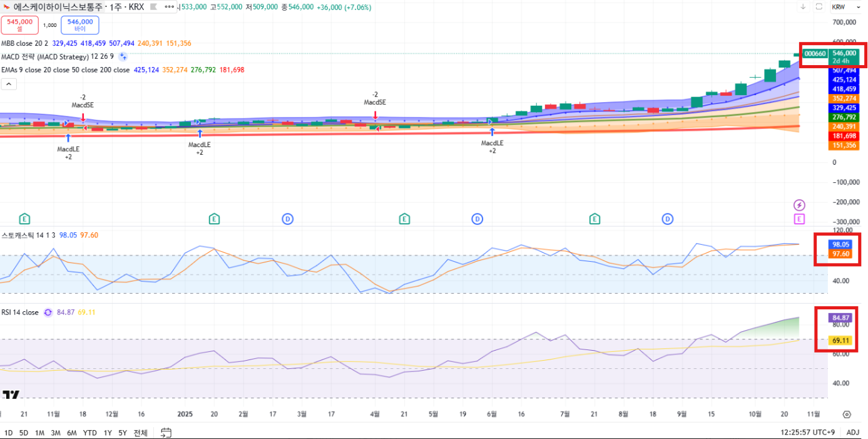Click the 84.87 RSI scale label
Viewport: 868px width, 439px height.
click(x=840, y=318)
